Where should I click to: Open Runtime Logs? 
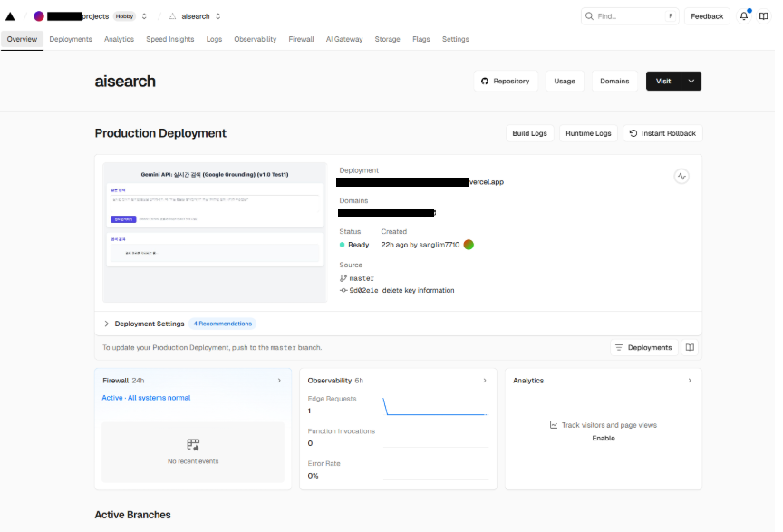[x=588, y=133]
